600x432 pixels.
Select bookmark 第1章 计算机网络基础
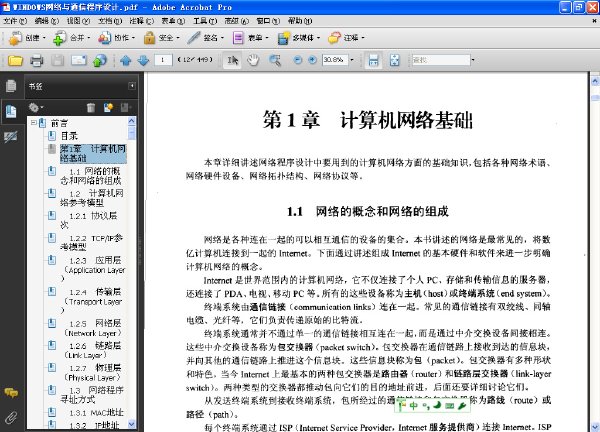pos(93,153)
